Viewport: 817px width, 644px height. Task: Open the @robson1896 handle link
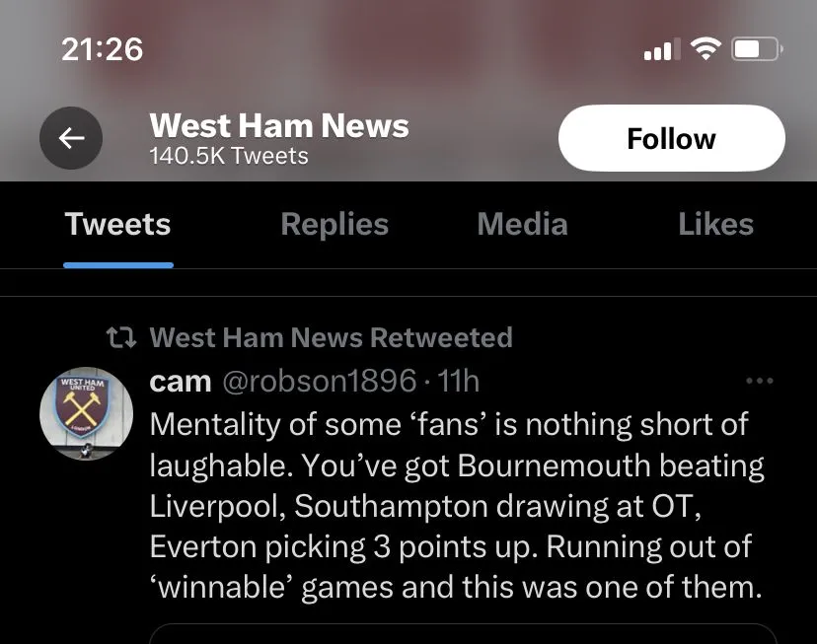[320, 381]
